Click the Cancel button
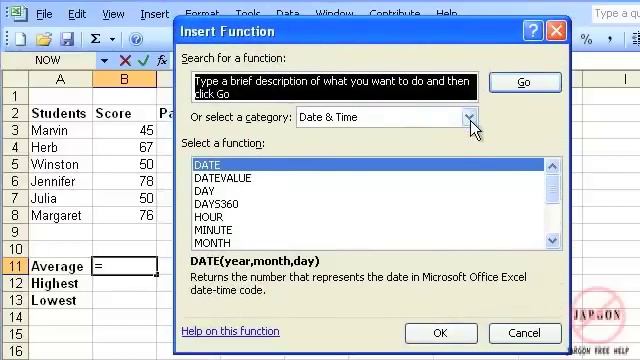Screen dimensions: 640x360 [525, 333]
